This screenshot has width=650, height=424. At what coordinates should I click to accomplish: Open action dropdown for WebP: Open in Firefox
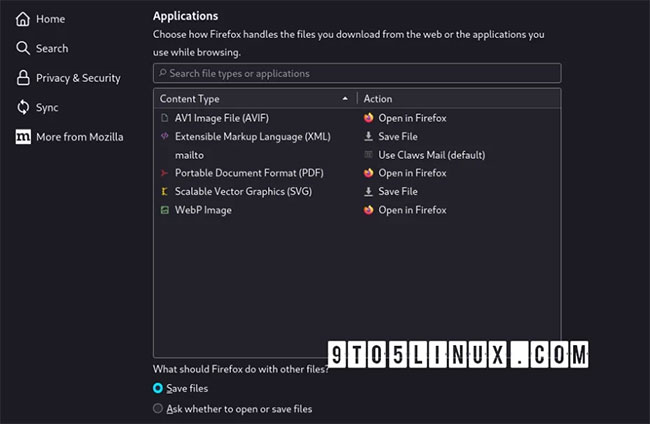point(459,210)
